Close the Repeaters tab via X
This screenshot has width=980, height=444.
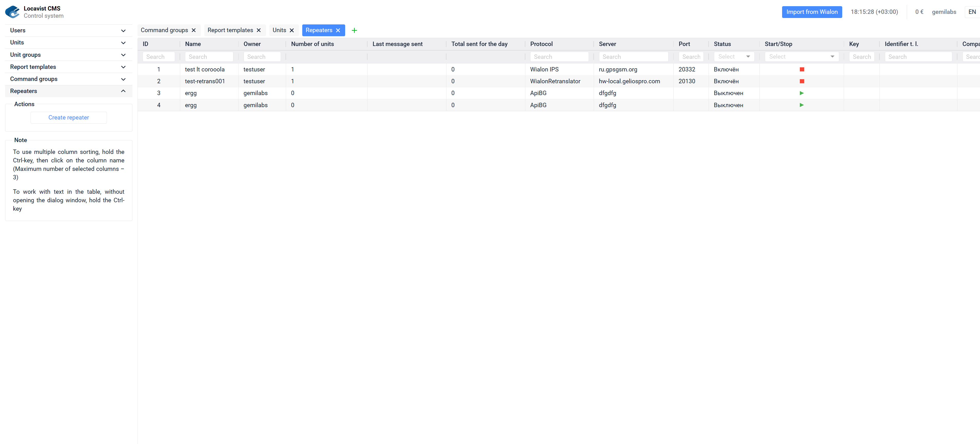coord(338,30)
